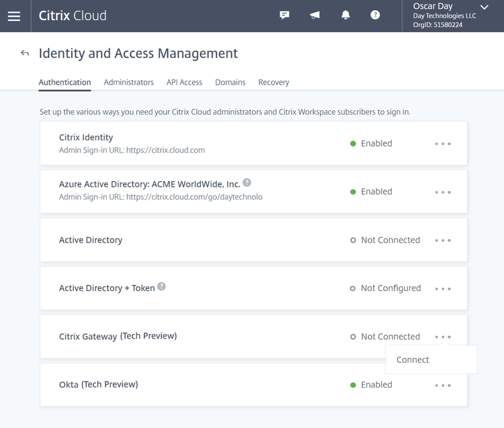Click the Active Directory row title
504x428 pixels.
91,240
